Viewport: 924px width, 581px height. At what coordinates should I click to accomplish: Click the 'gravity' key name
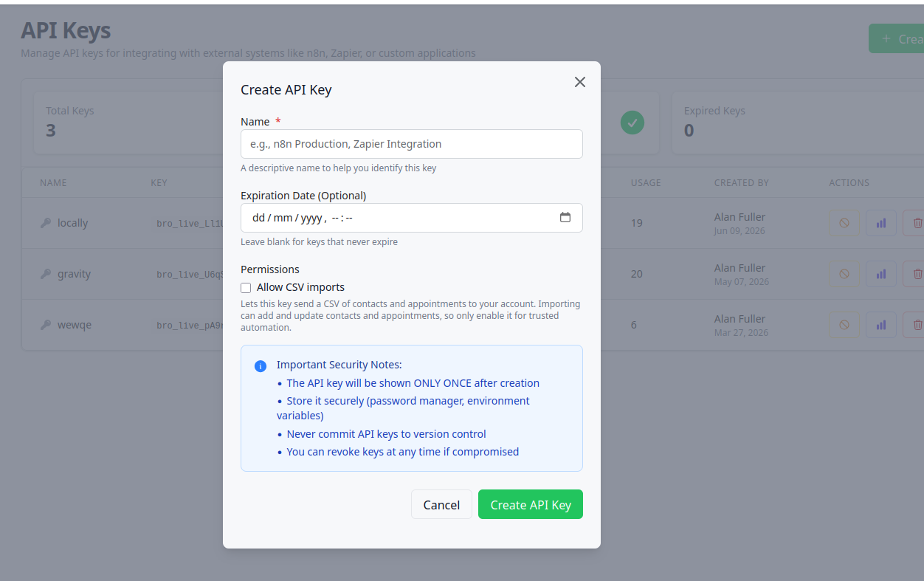[74, 274]
